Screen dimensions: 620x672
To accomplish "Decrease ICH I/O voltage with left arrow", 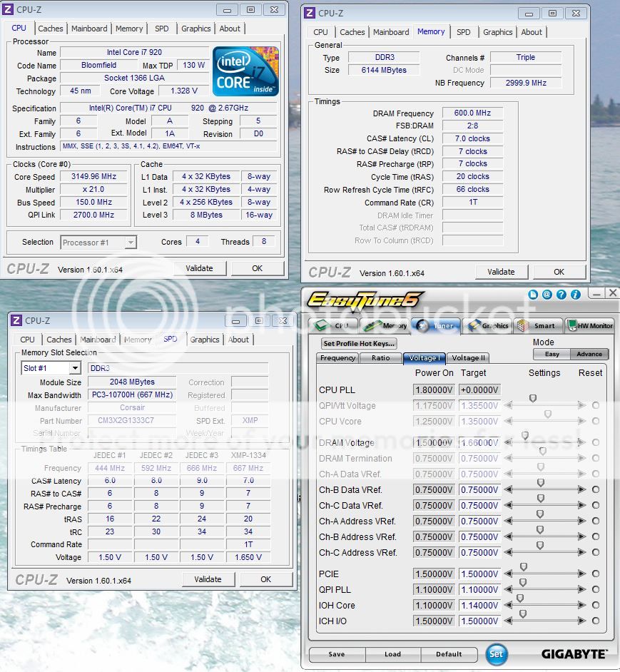I will pyautogui.click(x=509, y=621).
